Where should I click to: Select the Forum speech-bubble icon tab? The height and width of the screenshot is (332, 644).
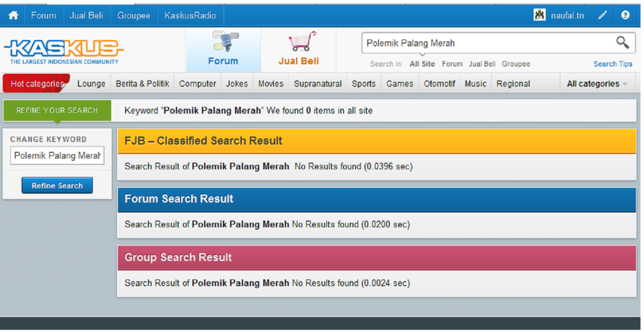coord(223,50)
